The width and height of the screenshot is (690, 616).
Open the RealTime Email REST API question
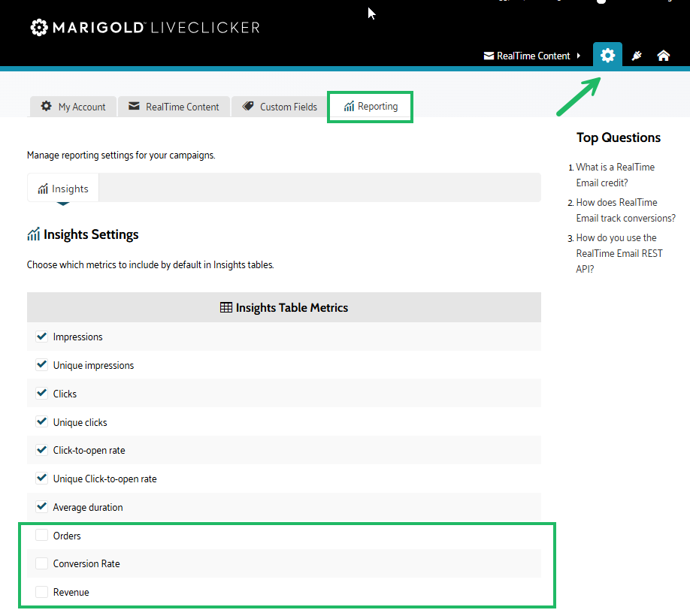619,253
